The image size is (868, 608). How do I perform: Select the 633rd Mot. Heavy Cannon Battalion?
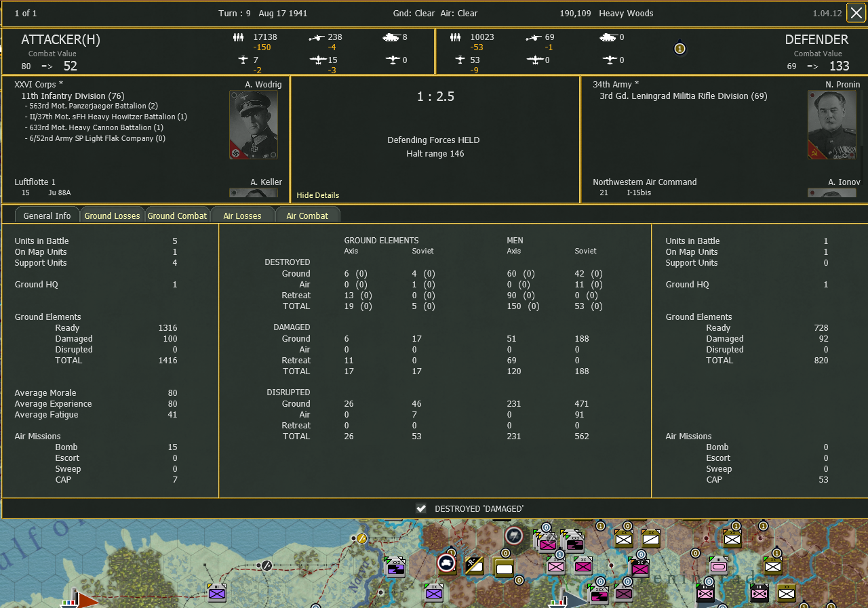(94, 127)
